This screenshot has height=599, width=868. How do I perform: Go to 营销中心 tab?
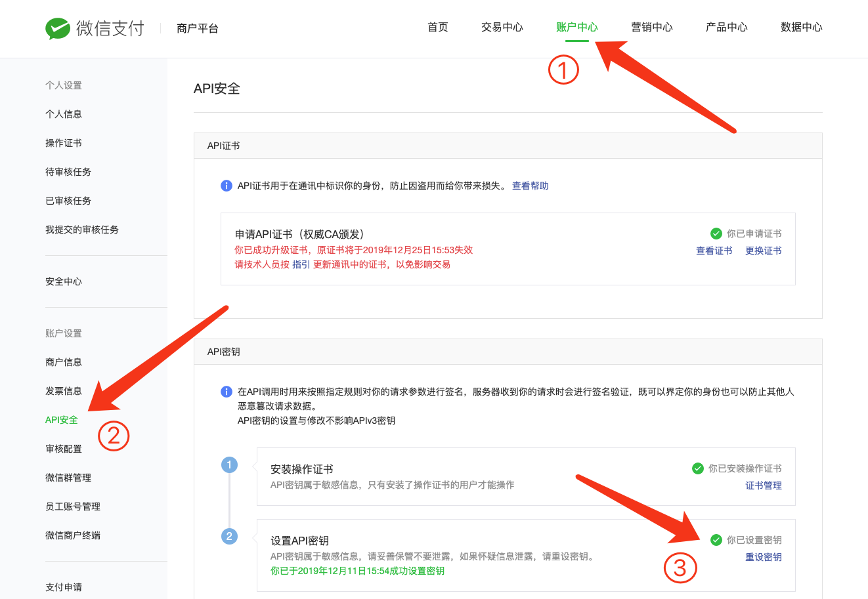pyautogui.click(x=652, y=27)
